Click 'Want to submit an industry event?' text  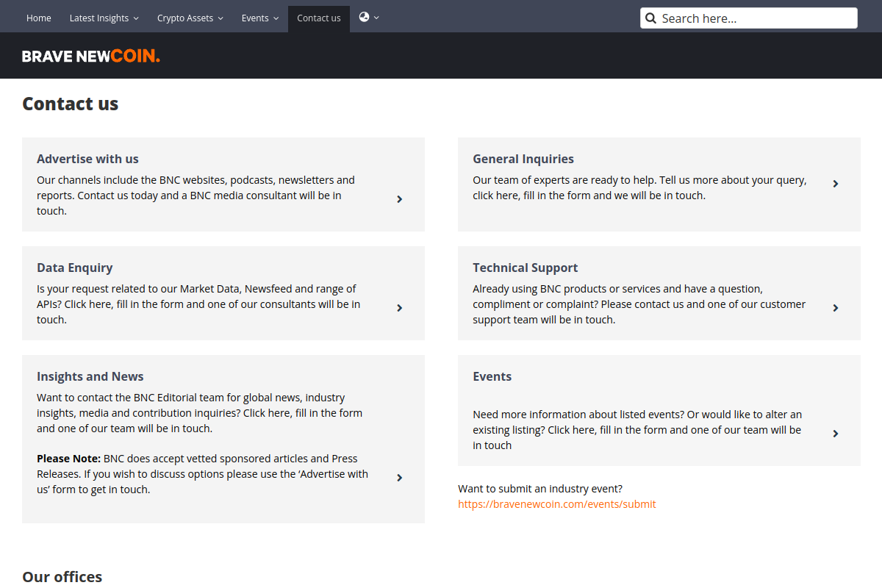pyautogui.click(x=540, y=489)
